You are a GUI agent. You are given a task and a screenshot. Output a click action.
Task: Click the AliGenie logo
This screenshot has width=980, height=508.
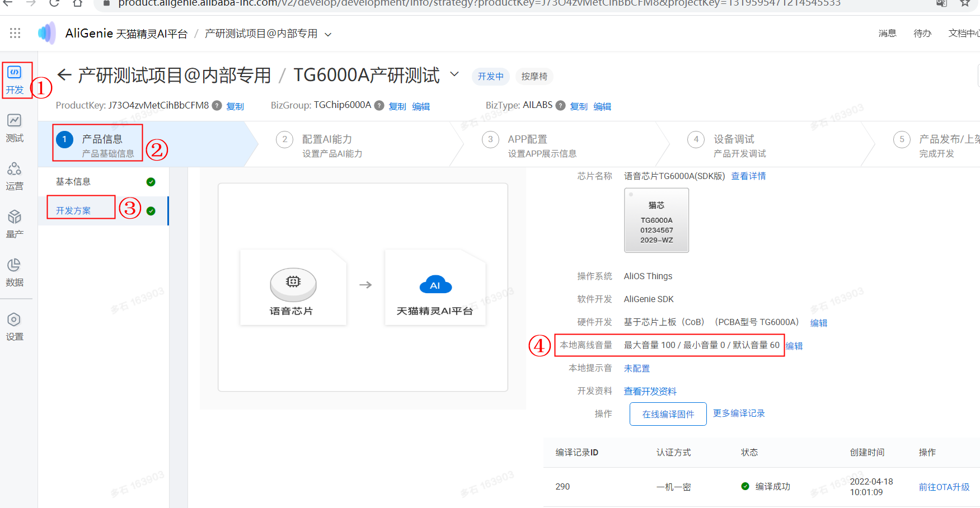47,34
